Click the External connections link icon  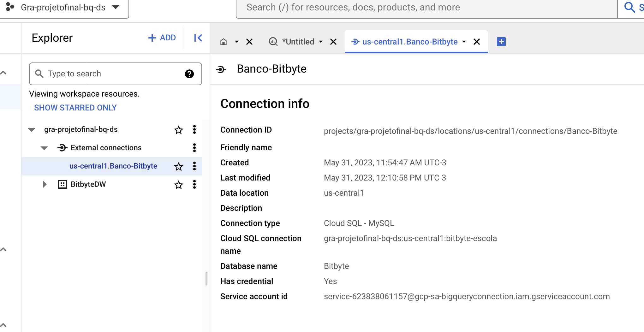[62, 148]
